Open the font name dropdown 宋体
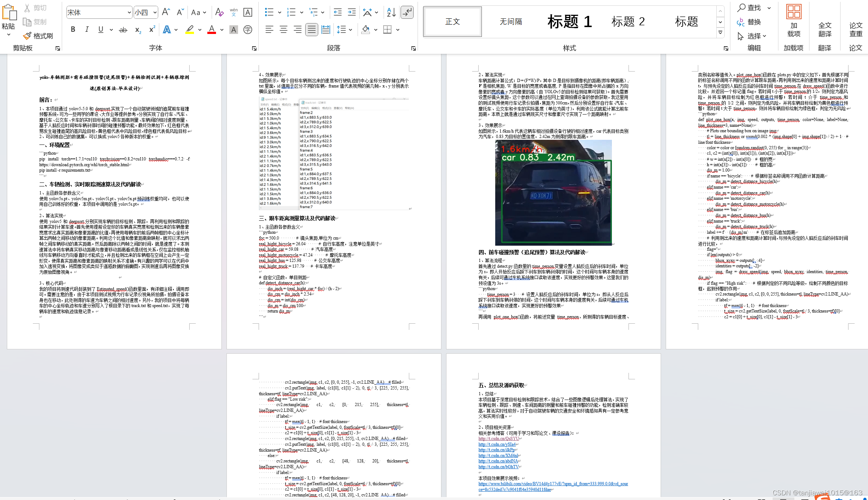 point(129,12)
